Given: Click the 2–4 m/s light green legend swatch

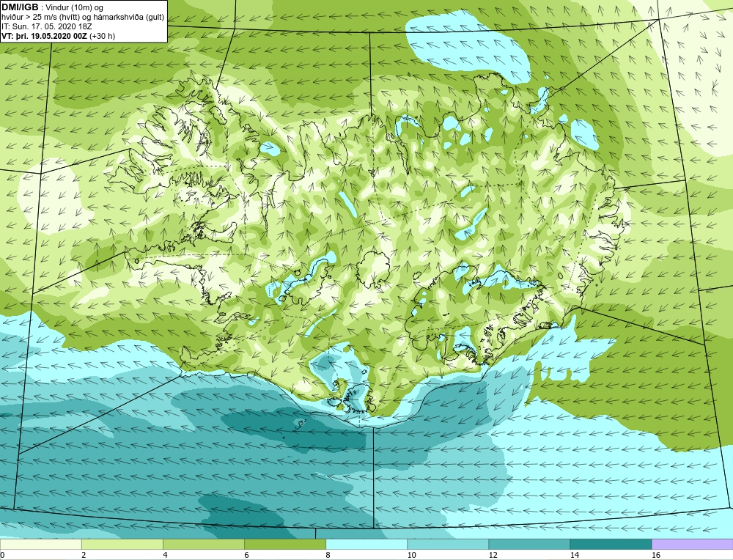Looking at the screenshot, I should 122,544.
